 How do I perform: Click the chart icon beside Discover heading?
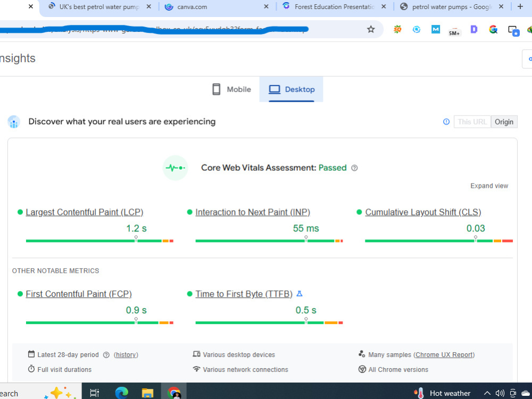coord(14,122)
